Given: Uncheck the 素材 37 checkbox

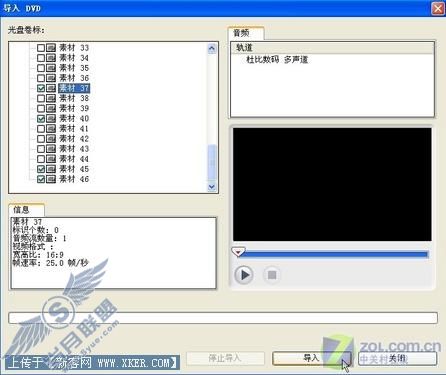Looking at the screenshot, I should (41, 88).
